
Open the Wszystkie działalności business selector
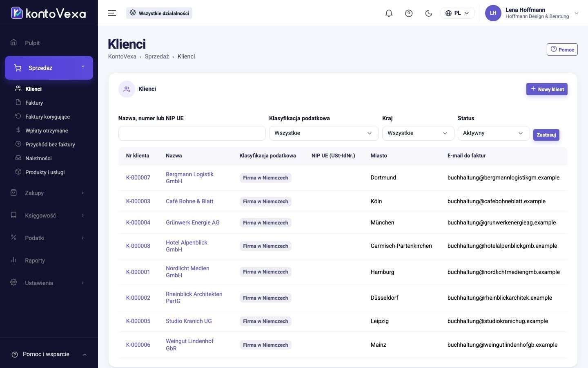coord(159,13)
